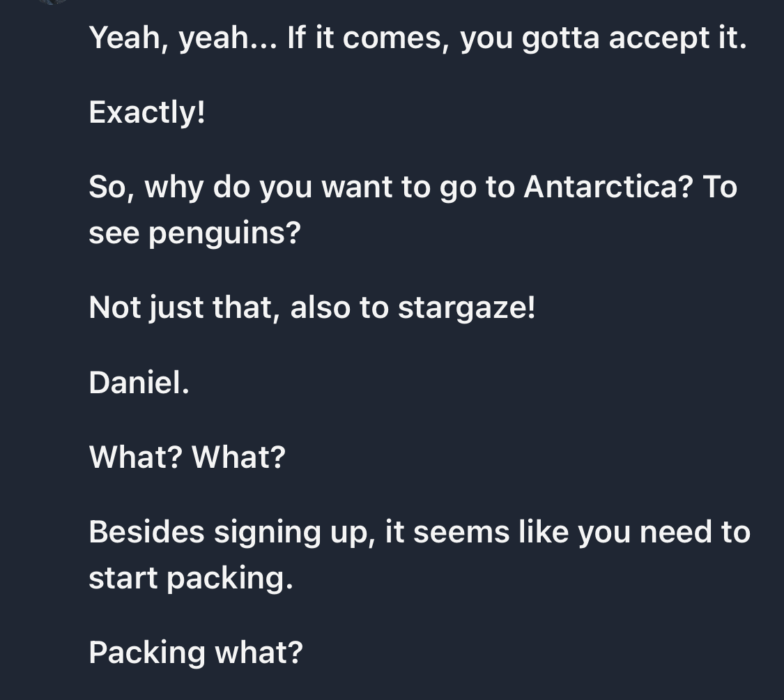Click the words "start packing."
The height and width of the screenshot is (700, 784).
point(191,579)
